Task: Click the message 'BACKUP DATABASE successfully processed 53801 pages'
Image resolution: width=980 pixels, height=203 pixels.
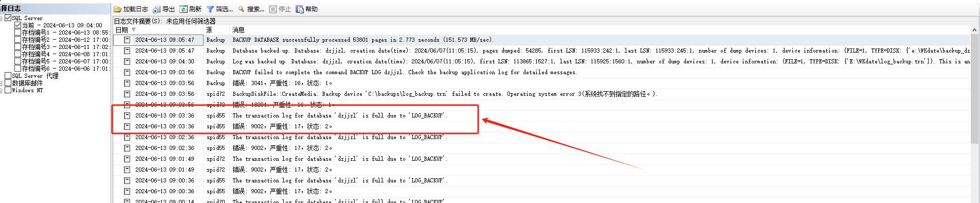Action: pos(363,40)
